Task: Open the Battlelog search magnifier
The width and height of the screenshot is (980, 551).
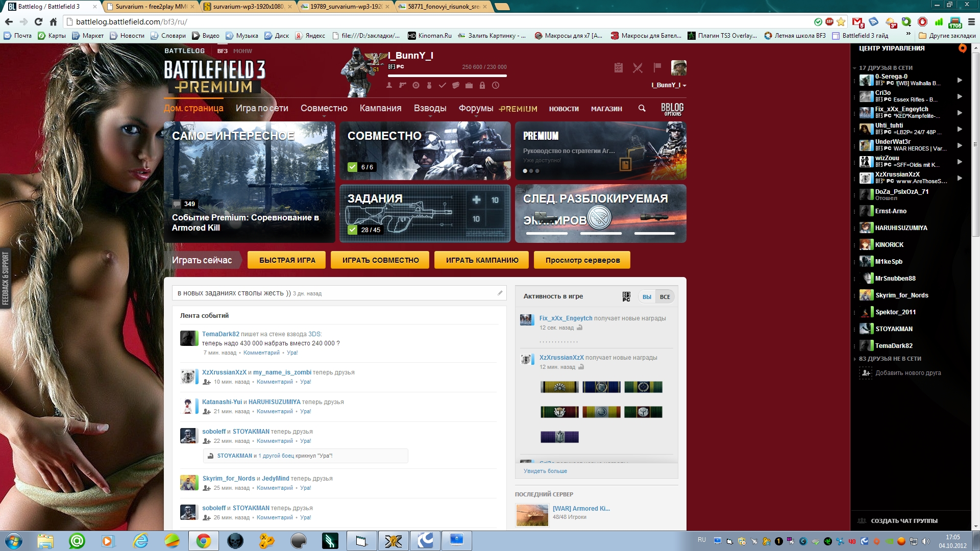Action: tap(642, 108)
